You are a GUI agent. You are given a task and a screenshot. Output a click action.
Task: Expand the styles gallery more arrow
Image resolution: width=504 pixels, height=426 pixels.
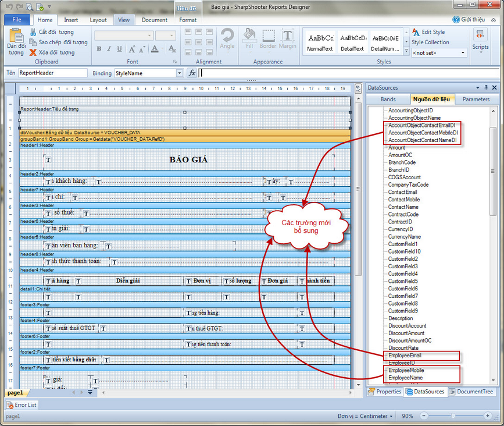[406, 51]
